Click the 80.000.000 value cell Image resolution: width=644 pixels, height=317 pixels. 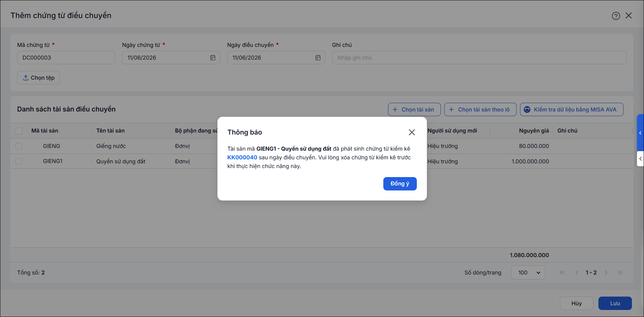tap(534, 146)
